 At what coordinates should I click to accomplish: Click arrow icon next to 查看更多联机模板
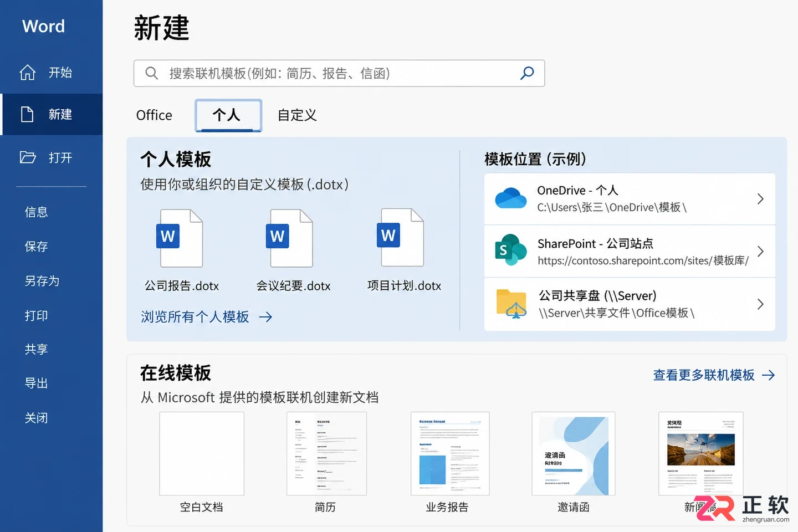tap(769, 375)
